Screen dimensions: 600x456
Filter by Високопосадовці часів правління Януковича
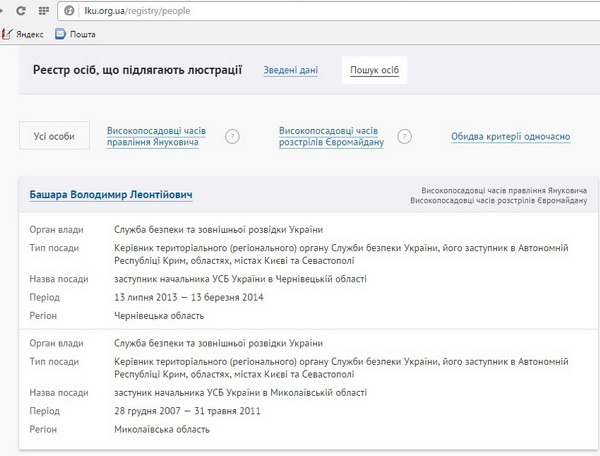(x=153, y=136)
